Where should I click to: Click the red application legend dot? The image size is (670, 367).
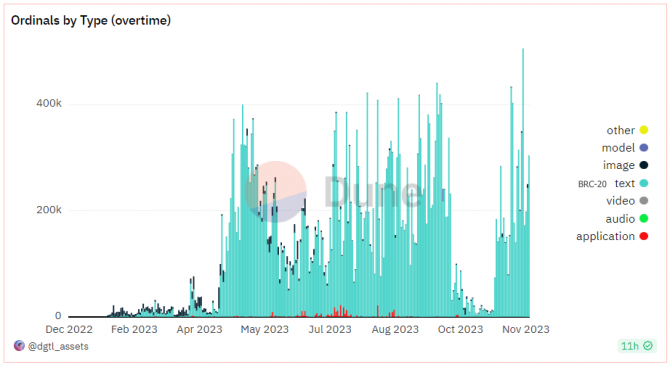[x=644, y=236]
